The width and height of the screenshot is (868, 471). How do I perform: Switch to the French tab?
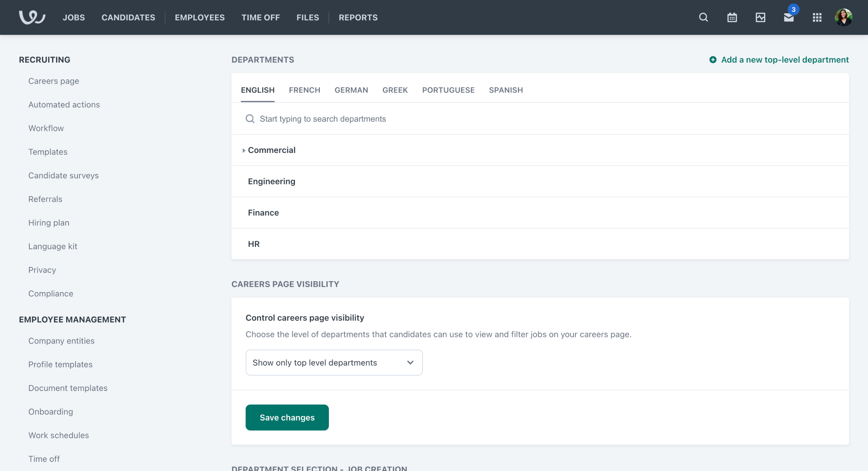click(304, 90)
